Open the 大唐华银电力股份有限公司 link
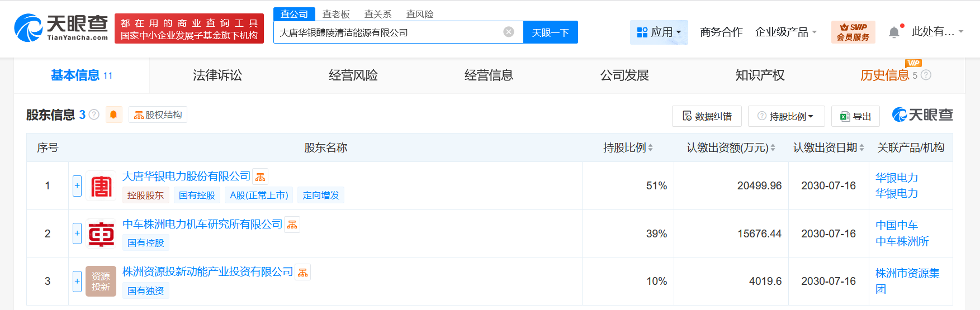980x310 pixels. pyautogui.click(x=186, y=177)
